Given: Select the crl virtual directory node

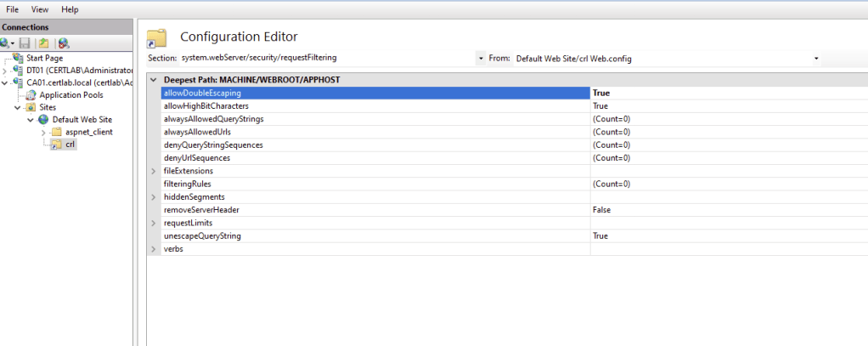Looking at the screenshot, I should point(70,145).
